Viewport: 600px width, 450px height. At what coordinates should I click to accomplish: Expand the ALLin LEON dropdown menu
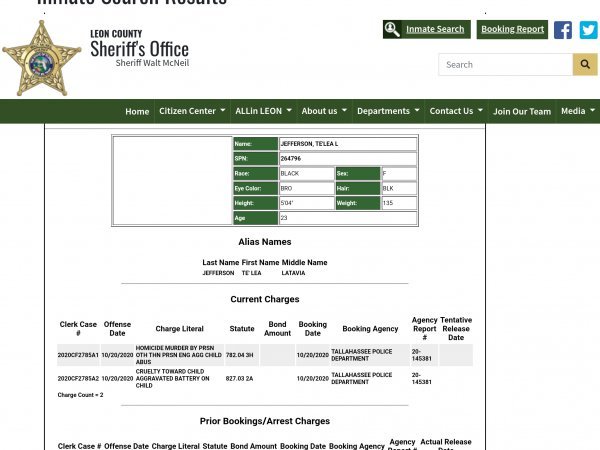pos(263,111)
